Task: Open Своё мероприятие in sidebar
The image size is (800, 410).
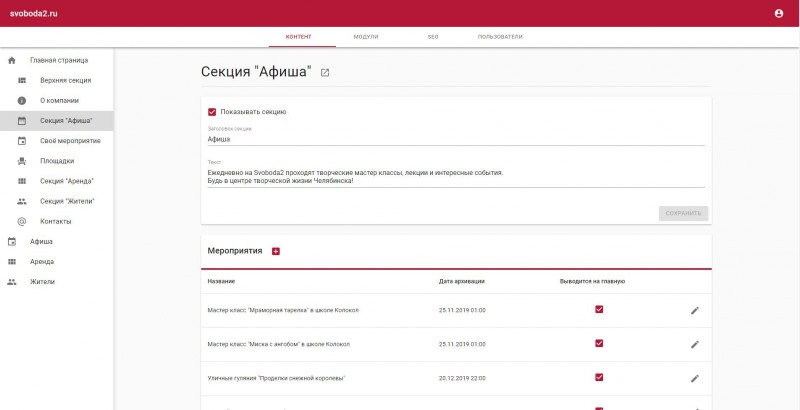Action: (x=57, y=141)
